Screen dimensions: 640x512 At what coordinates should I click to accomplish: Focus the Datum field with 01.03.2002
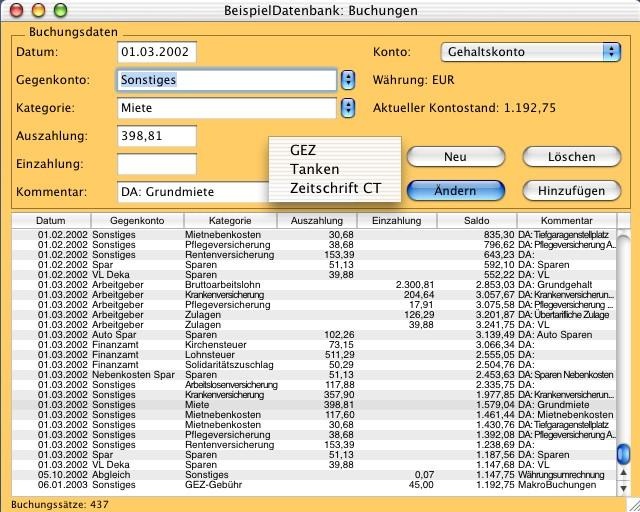pyautogui.click(x=157, y=52)
